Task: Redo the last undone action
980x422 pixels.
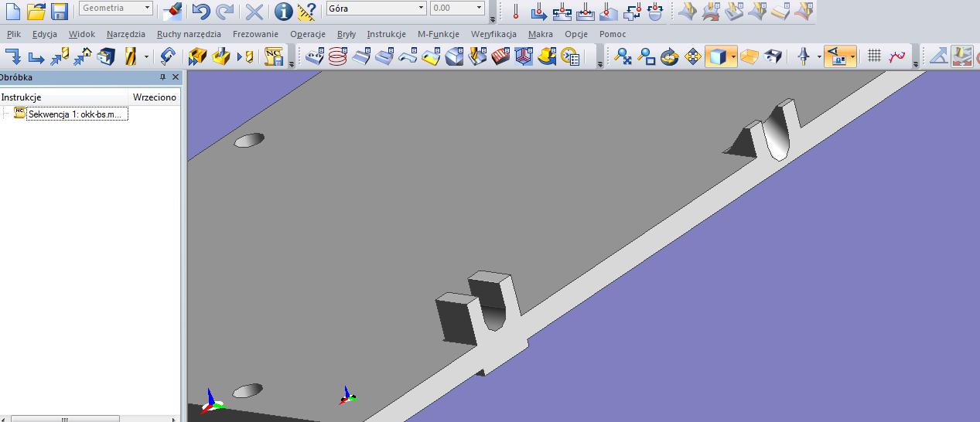Action: [x=225, y=11]
